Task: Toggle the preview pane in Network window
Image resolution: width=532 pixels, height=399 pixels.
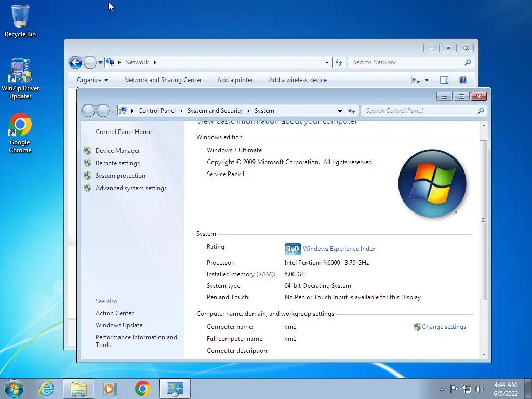Action: coord(444,80)
